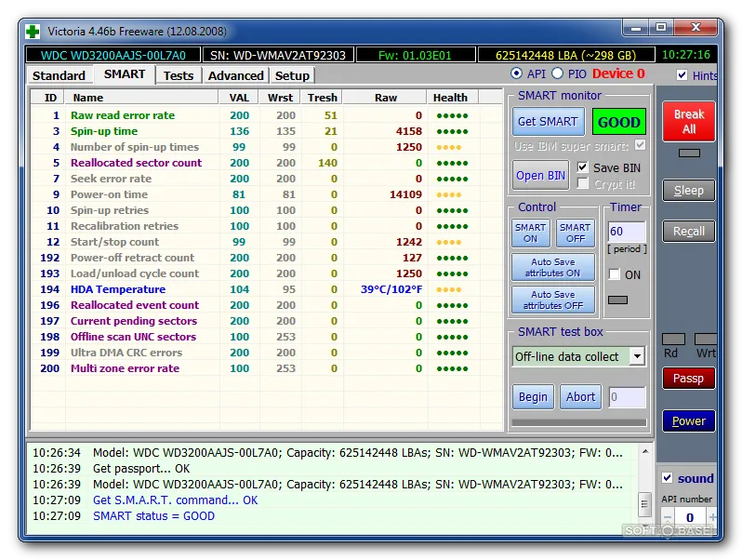The width and height of the screenshot is (742, 560).
Task: Click the log scroll up arrow
Action: (644, 452)
